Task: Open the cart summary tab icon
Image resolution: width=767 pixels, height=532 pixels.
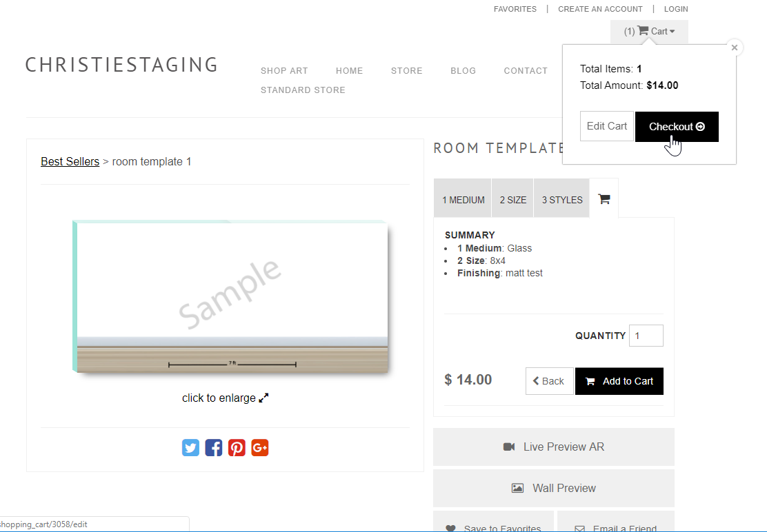Action: [604, 198]
